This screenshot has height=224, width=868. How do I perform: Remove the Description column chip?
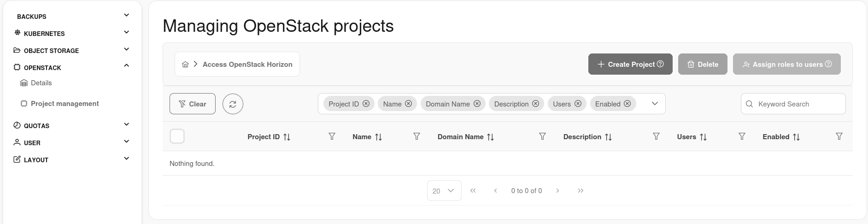pyautogui.click(x=535, y=104)
